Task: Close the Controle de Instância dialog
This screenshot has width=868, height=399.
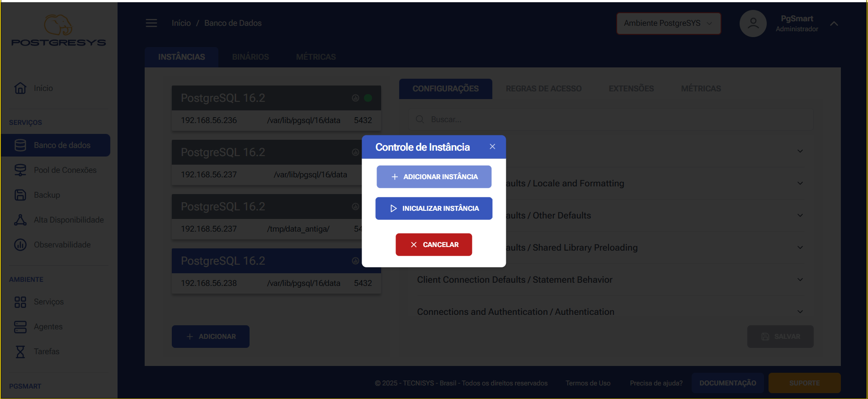Action: pos(492,147)
